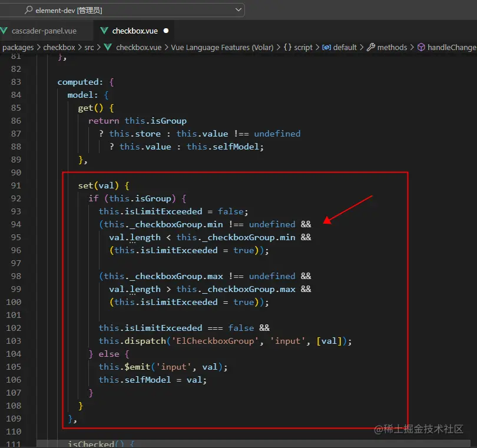
Task: Open the checkbox.vue breadcrumb
Action: coord(139,48)
